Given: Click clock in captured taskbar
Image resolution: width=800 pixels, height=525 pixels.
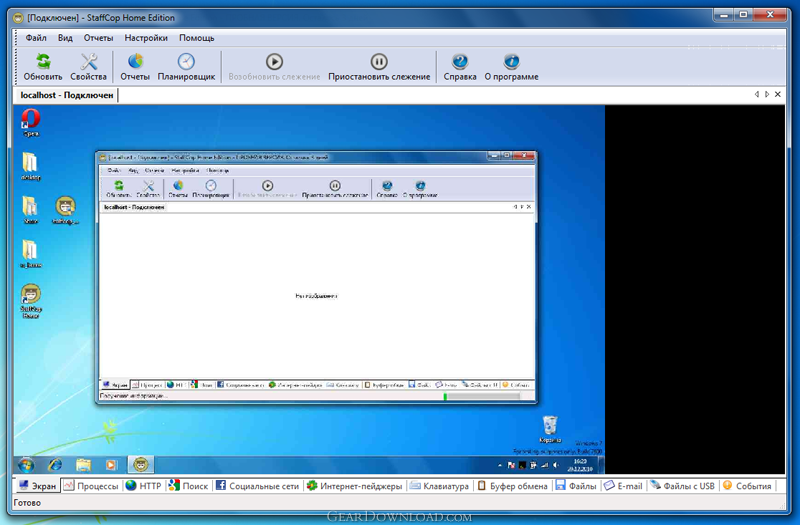Looking at the screenshot, I should [581, 465].
